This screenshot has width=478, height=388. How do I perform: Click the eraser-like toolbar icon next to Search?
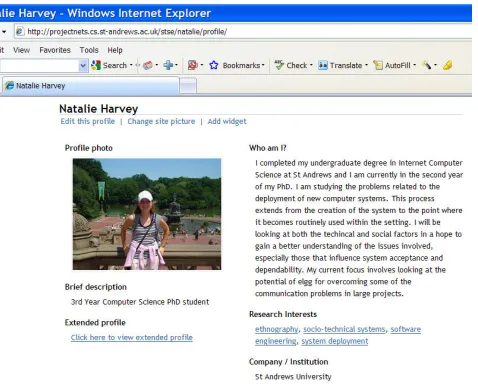click(148, 65)
